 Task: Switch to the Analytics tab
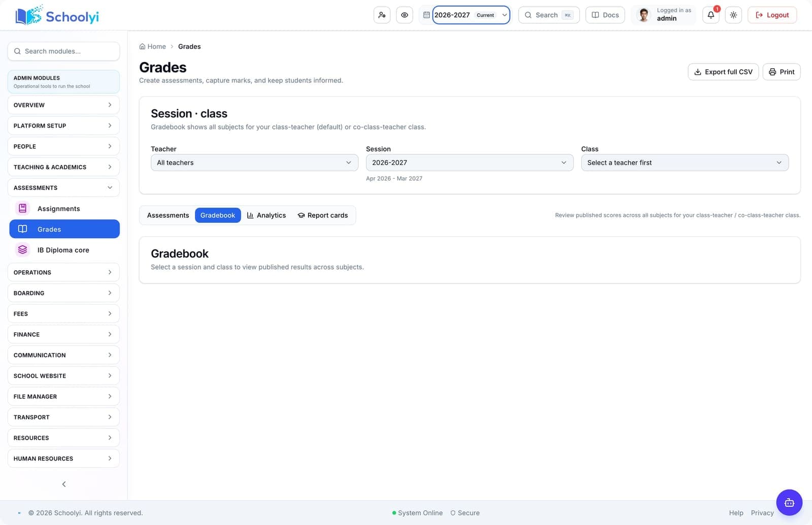(x=266, y=215)
